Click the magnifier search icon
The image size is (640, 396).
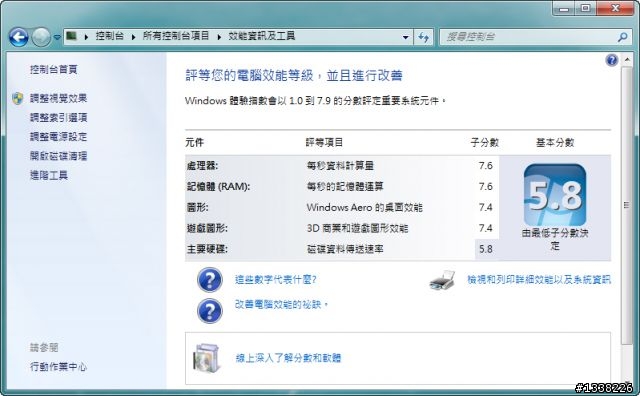coord(622,37)
